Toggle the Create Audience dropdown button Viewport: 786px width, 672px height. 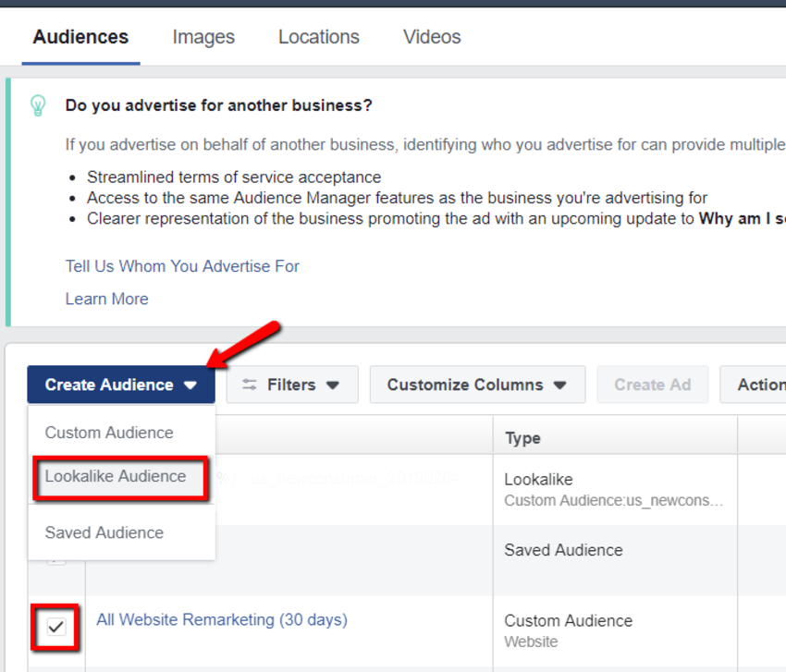coord(121,385)
